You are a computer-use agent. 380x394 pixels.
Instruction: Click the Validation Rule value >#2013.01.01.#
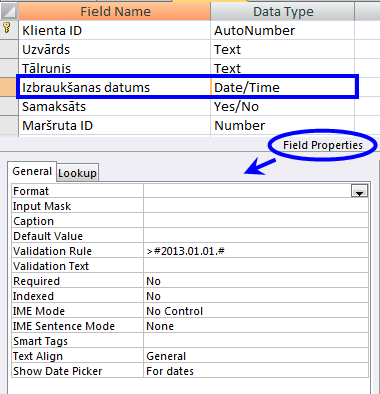coord(256,251)
